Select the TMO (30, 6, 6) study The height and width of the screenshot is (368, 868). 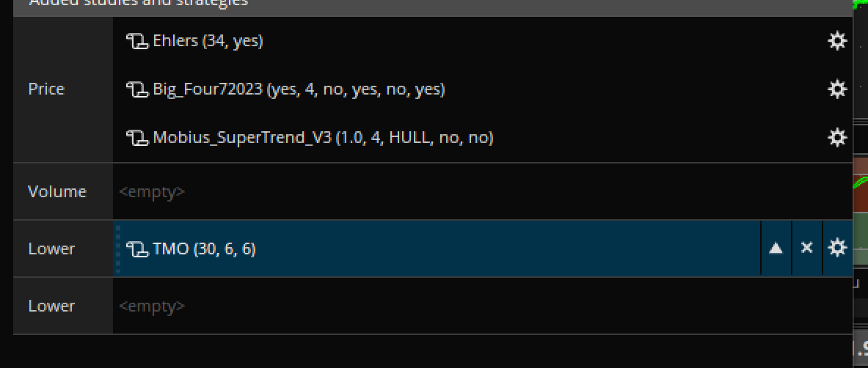(204, 249)
